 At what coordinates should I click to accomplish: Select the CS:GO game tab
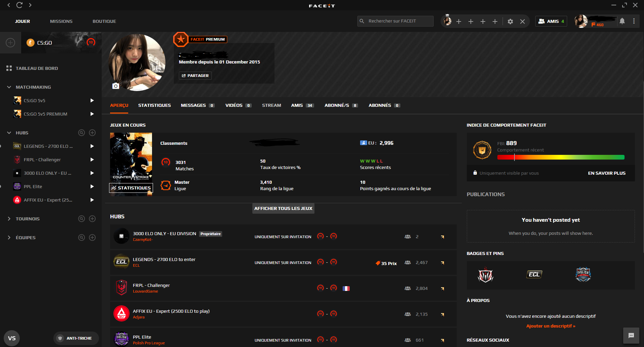tap(61, 43)
